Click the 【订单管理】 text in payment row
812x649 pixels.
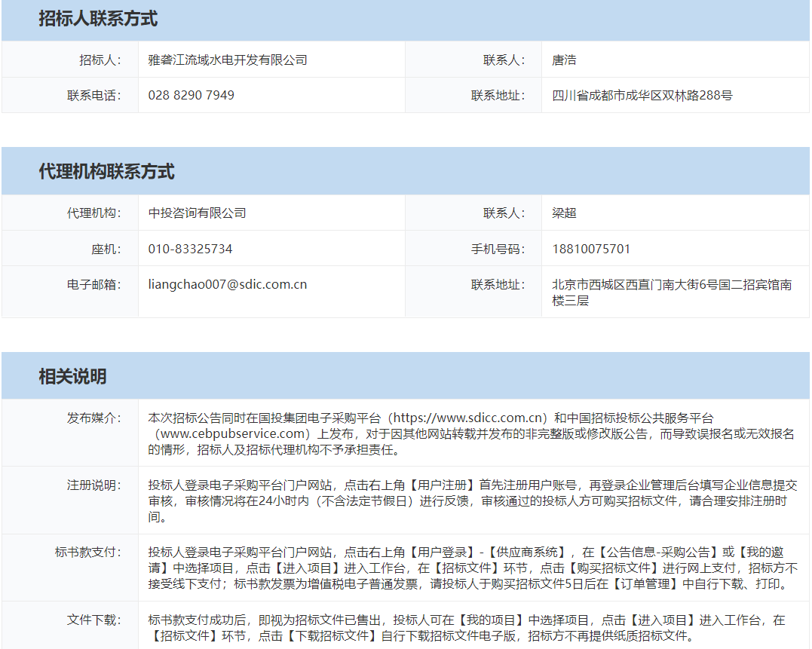click(x=645, y=584)
